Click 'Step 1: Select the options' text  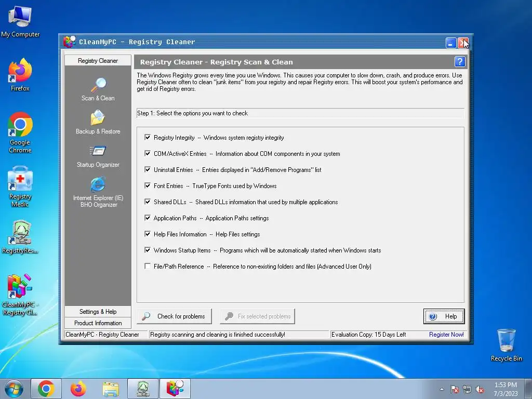pyautogui.click(x=192, y=113)
